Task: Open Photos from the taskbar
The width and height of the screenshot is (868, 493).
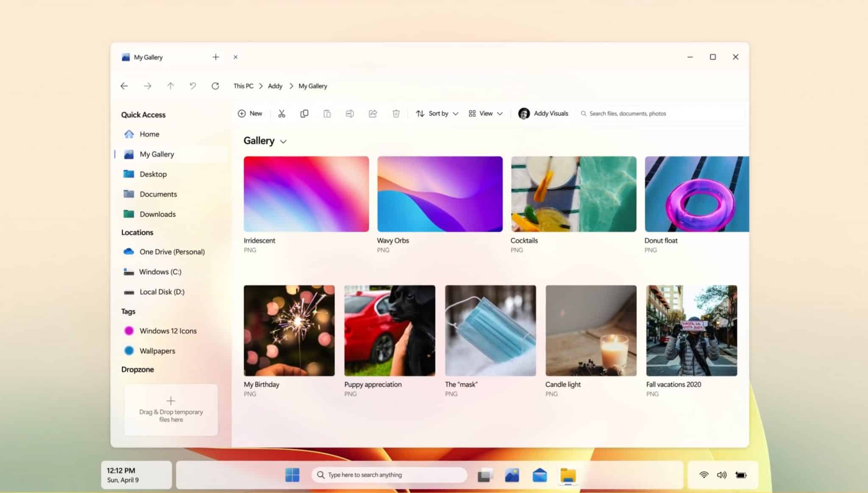Action: tap(512, 475)
